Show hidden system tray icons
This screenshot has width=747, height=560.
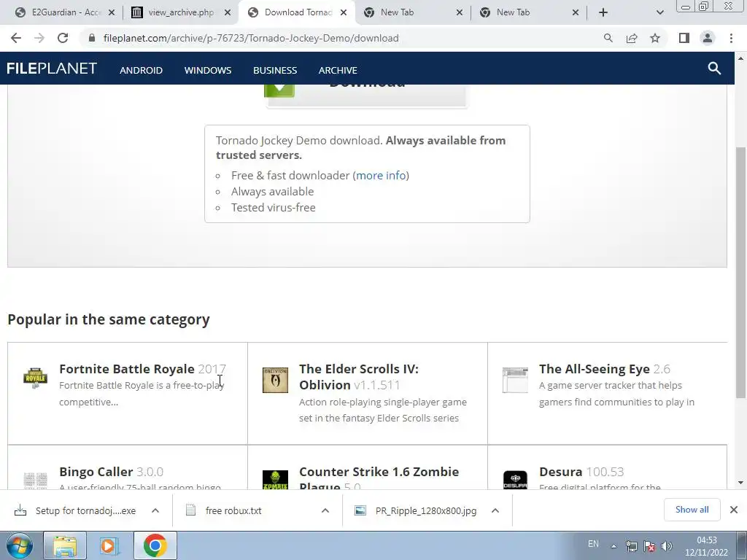coord(614,546)
